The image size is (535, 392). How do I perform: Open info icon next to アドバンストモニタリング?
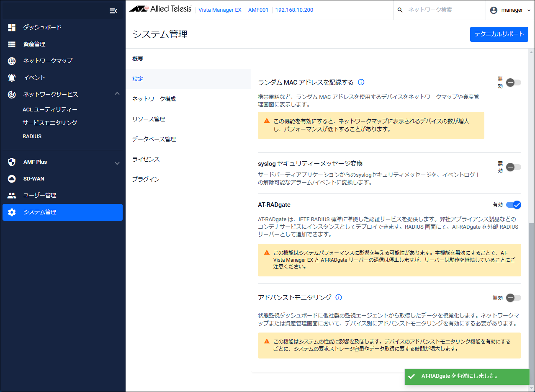coord(339,297)
